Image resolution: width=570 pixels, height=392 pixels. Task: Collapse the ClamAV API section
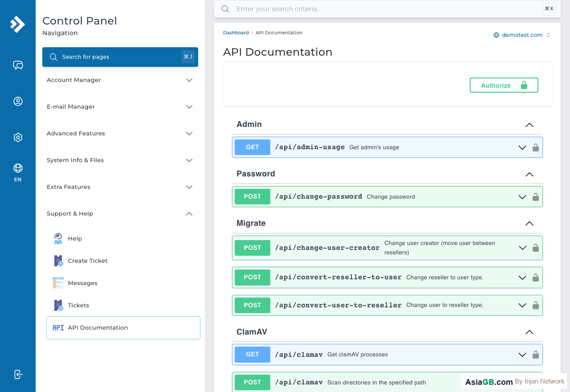pos(529,332)
